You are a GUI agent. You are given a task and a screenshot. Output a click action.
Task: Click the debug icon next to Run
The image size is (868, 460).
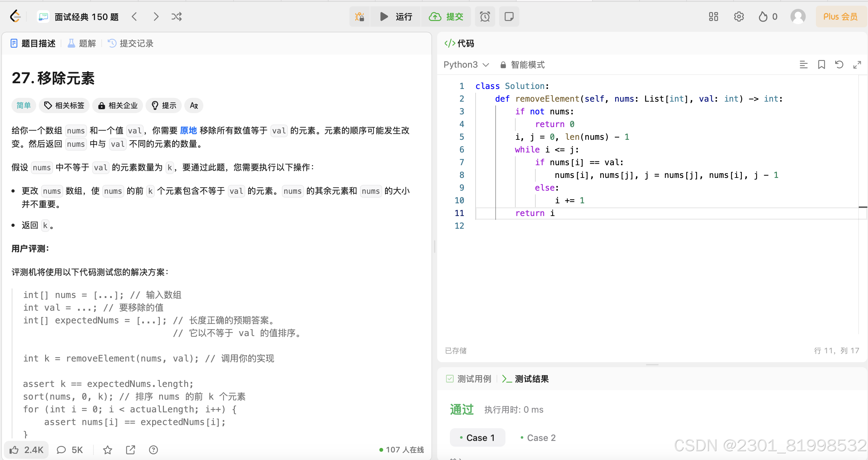pos(360,17)
